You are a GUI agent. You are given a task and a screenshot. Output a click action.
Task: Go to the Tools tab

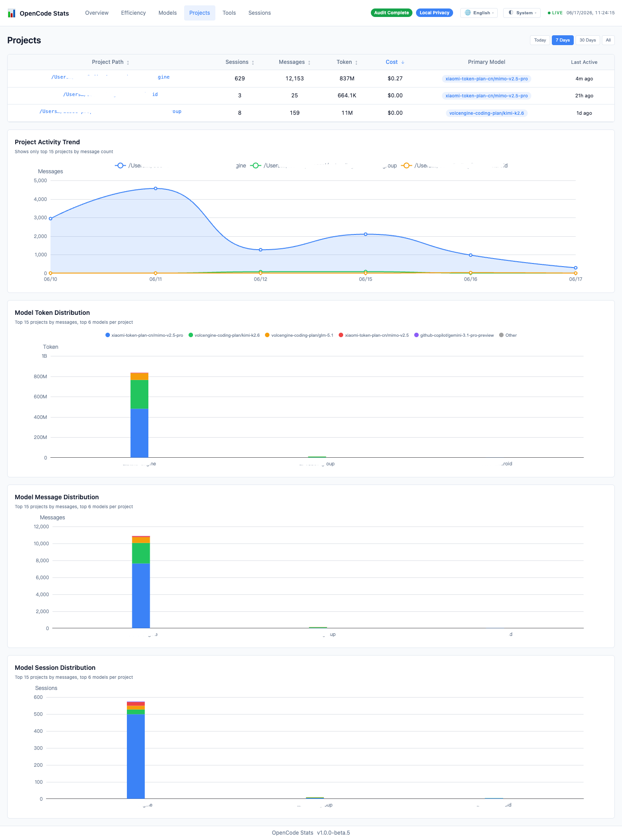(x=229, y=13)
